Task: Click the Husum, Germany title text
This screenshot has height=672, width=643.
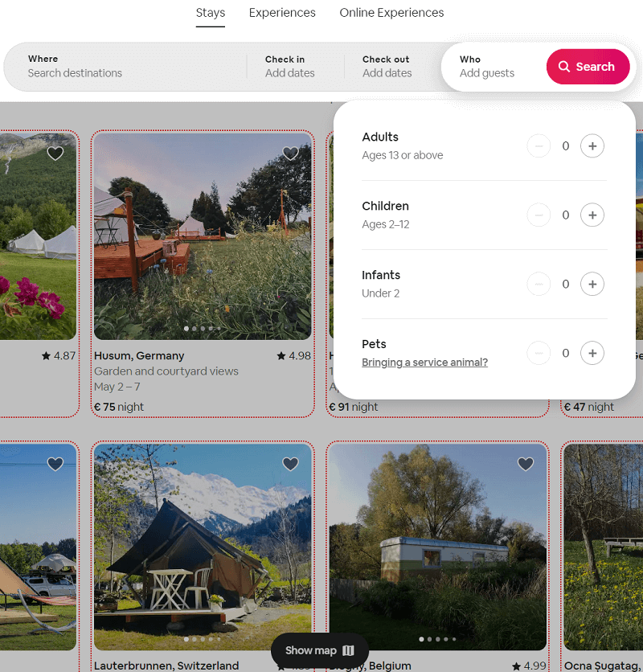Action: pos(139,356)
